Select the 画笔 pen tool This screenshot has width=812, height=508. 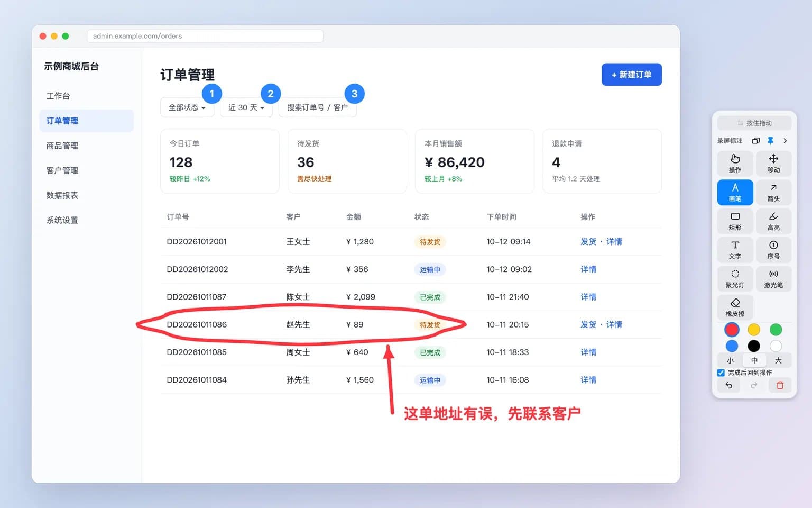point(735,192)
